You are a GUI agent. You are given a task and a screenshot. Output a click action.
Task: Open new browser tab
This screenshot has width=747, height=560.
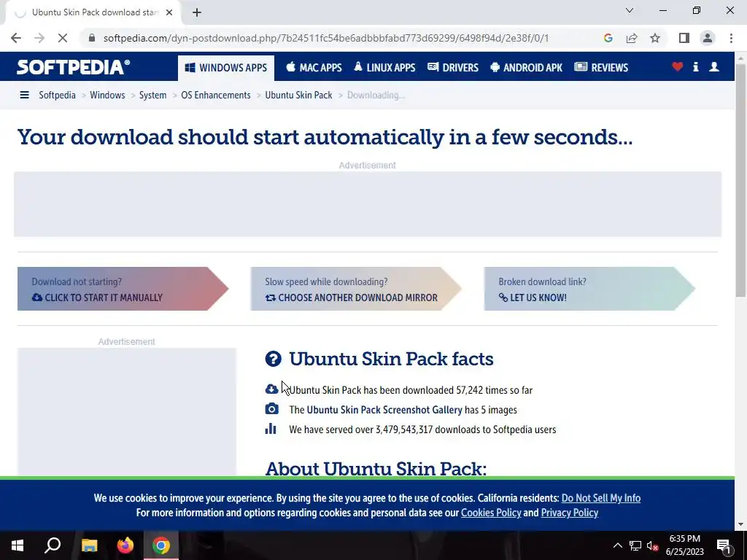coord(197,12)
